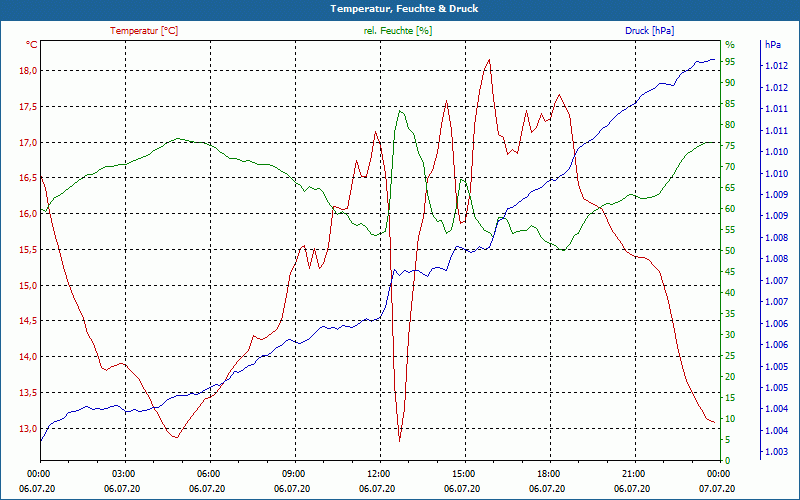Viewport: 800px width, 500px height.
Task: Click the green '70' humidity axis value
Action: [730, 167]
